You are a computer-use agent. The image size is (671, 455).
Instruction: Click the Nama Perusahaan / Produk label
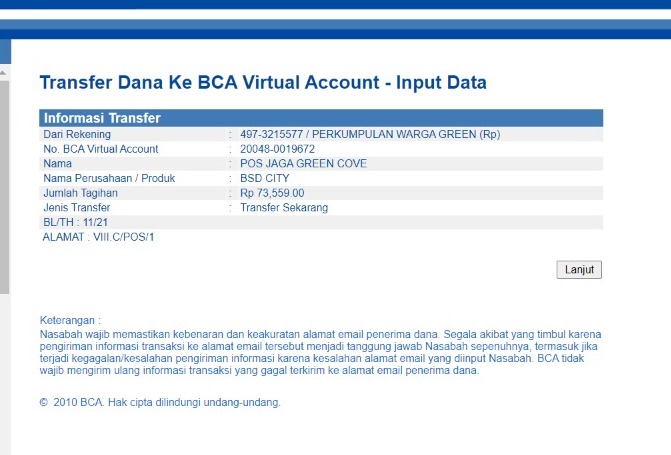pos(108,178)
